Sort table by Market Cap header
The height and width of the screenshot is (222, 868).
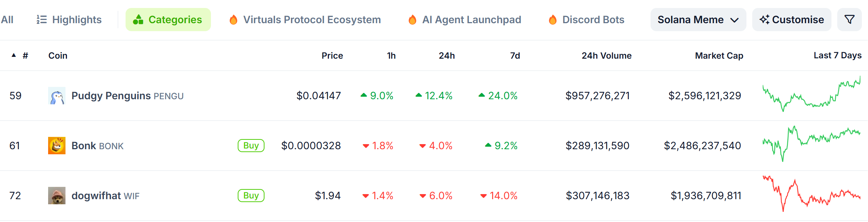719,55
